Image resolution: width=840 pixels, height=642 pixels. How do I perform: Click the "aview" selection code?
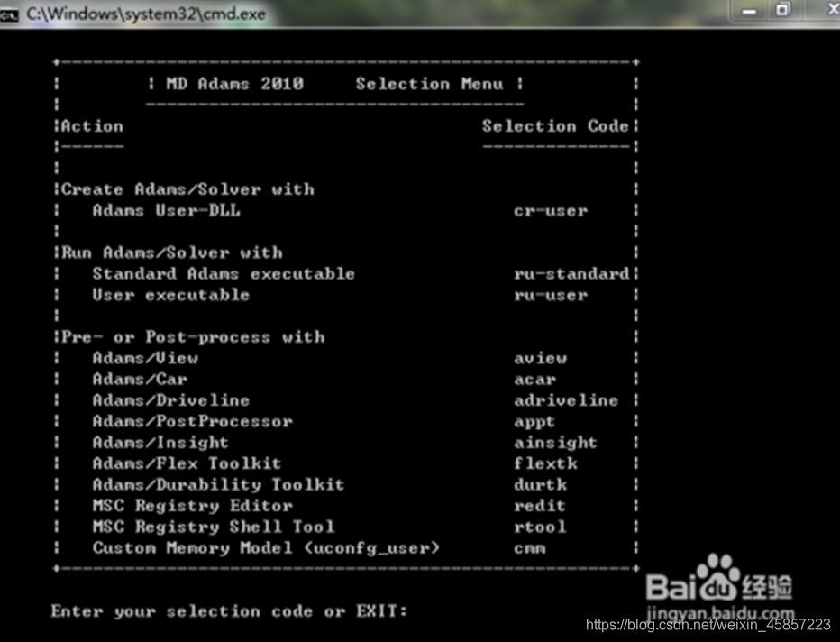[x=540, y=358]
